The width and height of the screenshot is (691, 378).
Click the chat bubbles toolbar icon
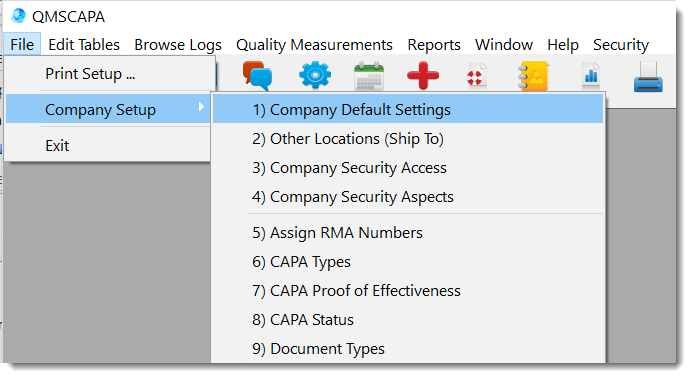pos(257,76)
